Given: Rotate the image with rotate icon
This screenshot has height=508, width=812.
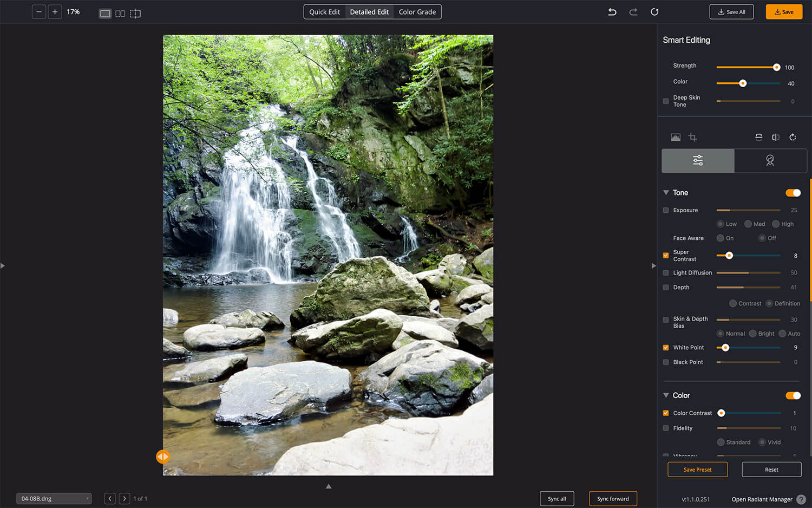Looking at the screenshot, I should (x=793, y=138).
